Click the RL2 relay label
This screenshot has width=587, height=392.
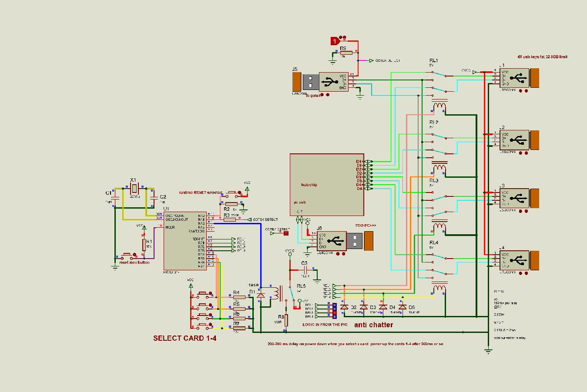[x=433, y=123]
